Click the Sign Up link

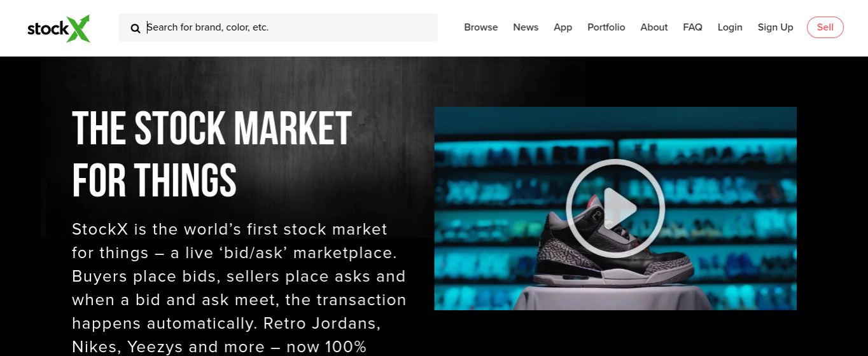click(775, 27)
